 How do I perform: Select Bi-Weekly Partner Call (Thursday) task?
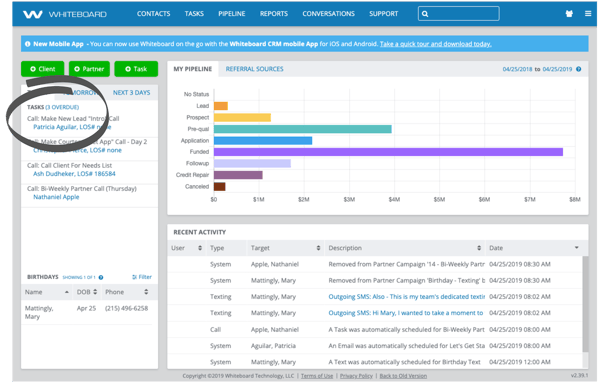tap(82, 189)
